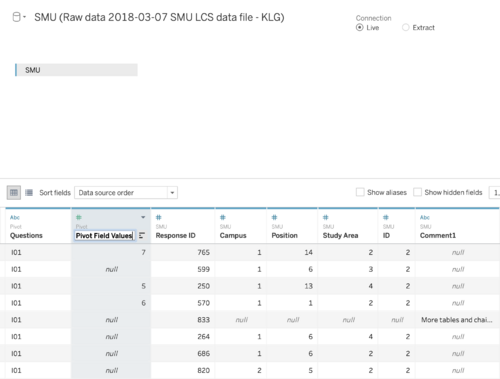Select the SMU table on the canvas
This screenshot has width=500, height=379.
click(76, 70)
